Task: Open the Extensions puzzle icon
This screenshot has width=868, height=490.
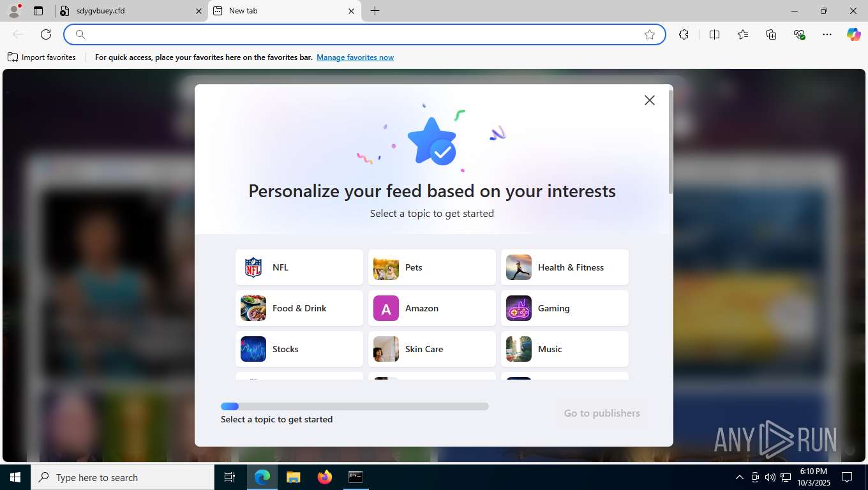Action: 684,34
